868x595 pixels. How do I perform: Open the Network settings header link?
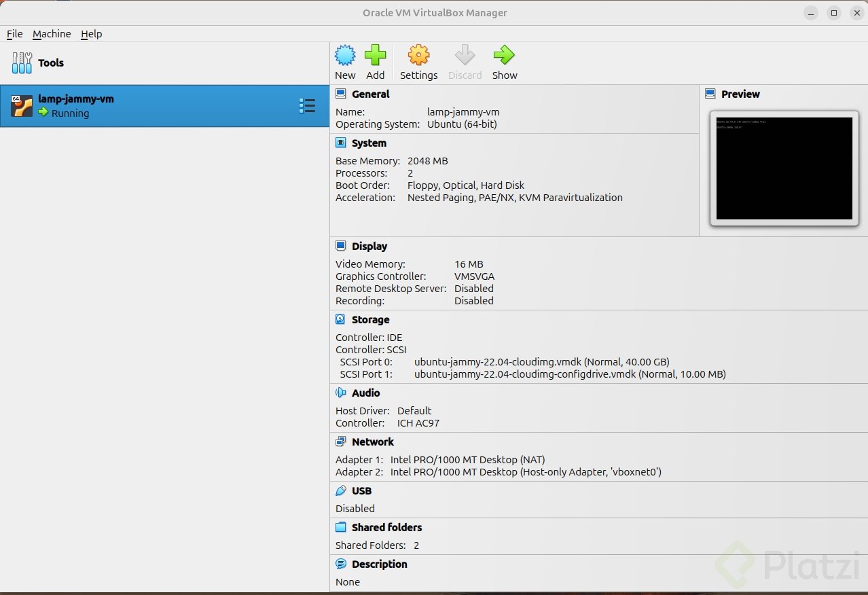[373, 441]
